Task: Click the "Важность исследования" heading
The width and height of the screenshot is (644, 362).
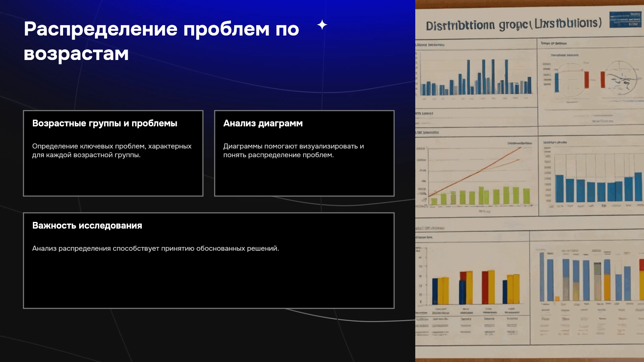Action: (x=87, y=226)
